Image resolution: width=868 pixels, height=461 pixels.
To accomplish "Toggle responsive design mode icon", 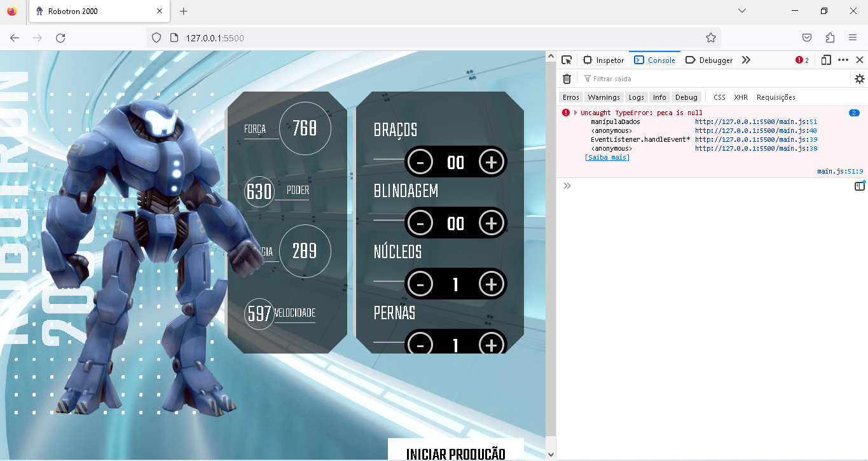I will (x=826, y=60).
